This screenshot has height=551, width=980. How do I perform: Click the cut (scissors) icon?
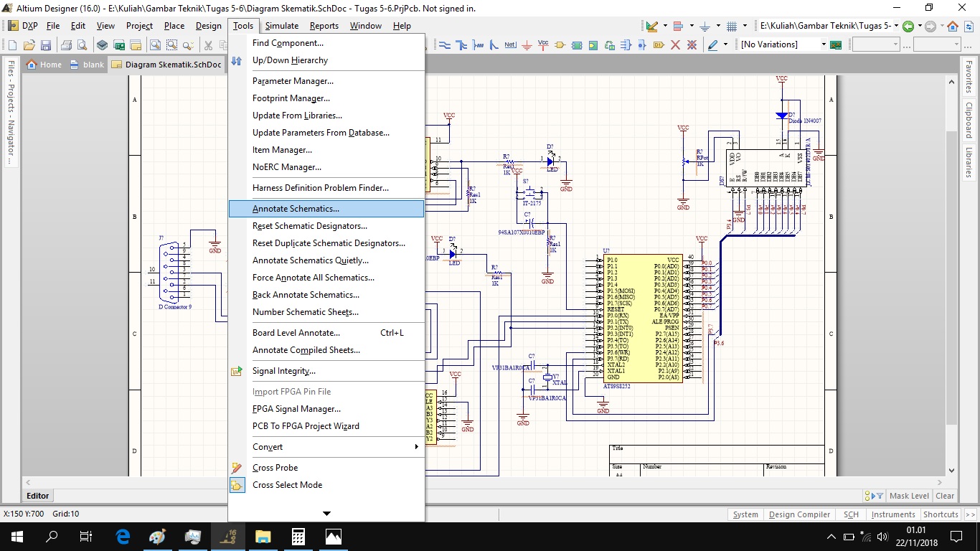[x=208, y=44]
